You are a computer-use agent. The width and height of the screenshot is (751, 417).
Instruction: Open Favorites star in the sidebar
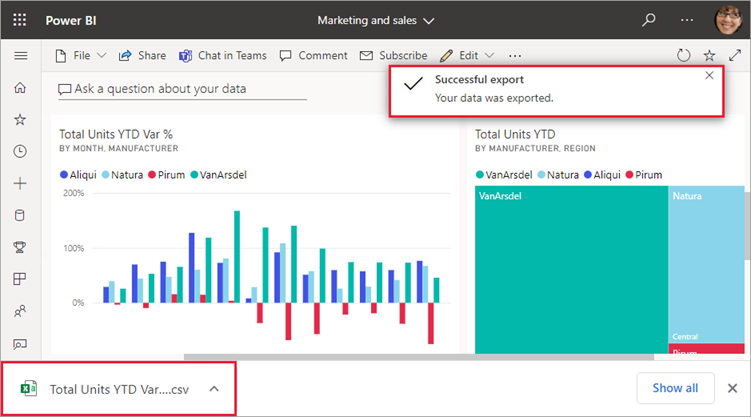[x=20, y=120]
